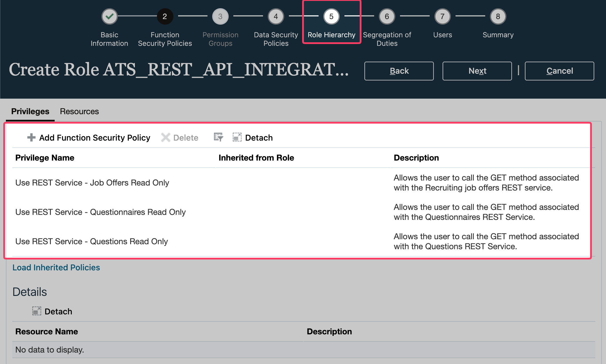Click the Users step label

point(443,35)
